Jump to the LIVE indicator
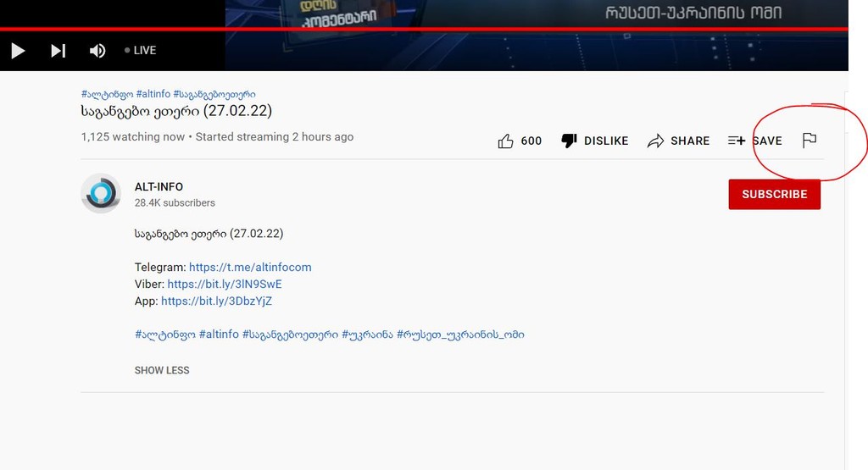This screenshot has width=868, height=470. [x=140, y=50]
